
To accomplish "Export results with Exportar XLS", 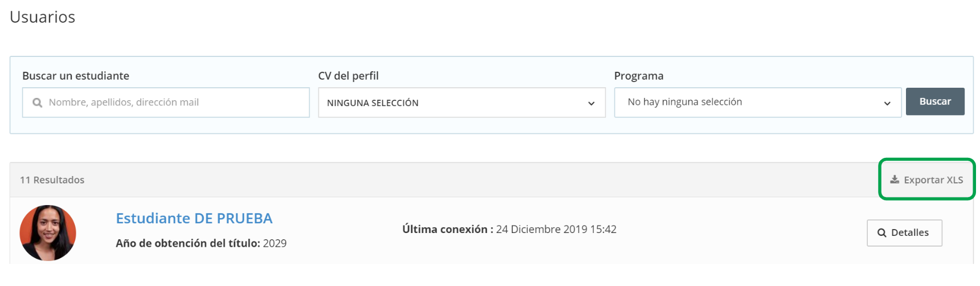I will (x=926, y=179).
